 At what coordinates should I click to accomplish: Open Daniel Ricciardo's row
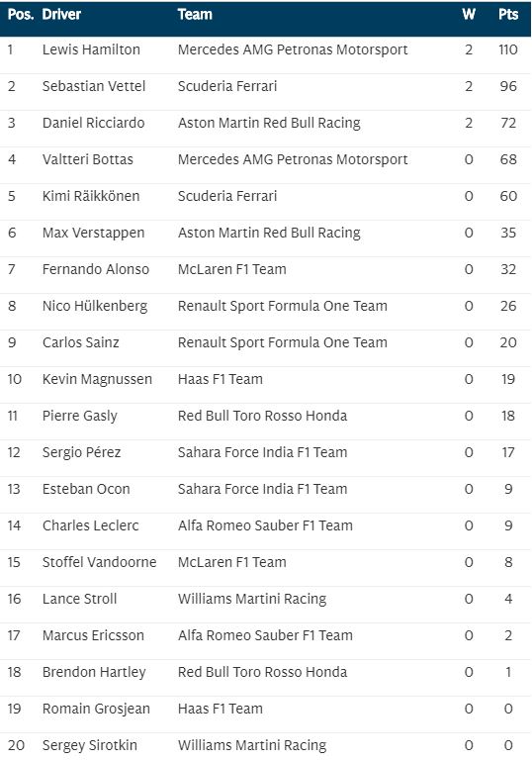coord(266,123)
